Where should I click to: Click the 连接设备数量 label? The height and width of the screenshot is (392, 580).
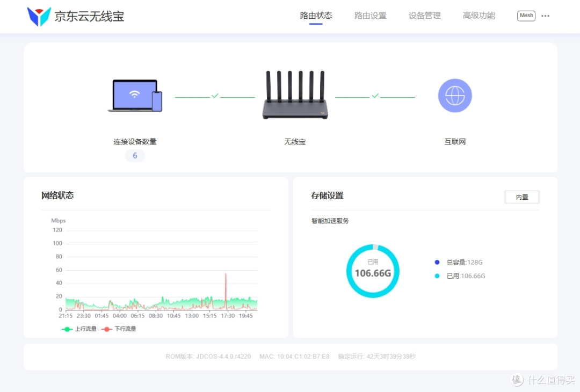[135, 142]
